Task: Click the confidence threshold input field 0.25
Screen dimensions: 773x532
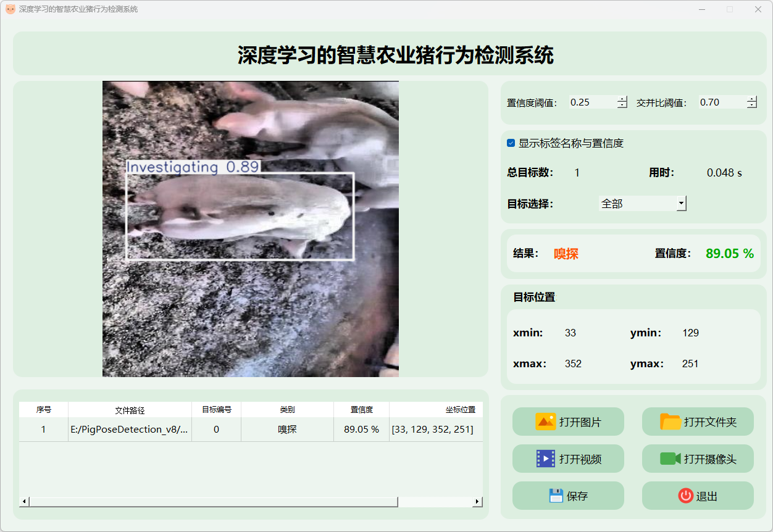Action: tap(591, 102)
